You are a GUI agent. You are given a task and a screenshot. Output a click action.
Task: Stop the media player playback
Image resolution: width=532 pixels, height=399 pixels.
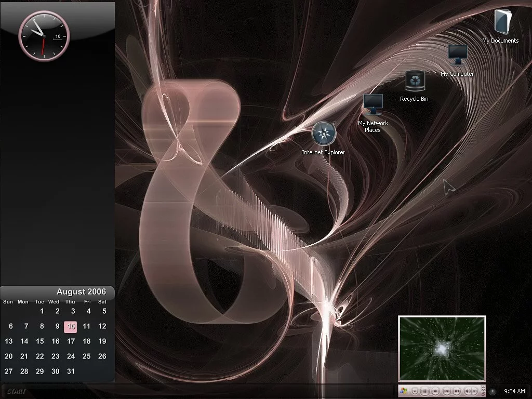(435, 391)
